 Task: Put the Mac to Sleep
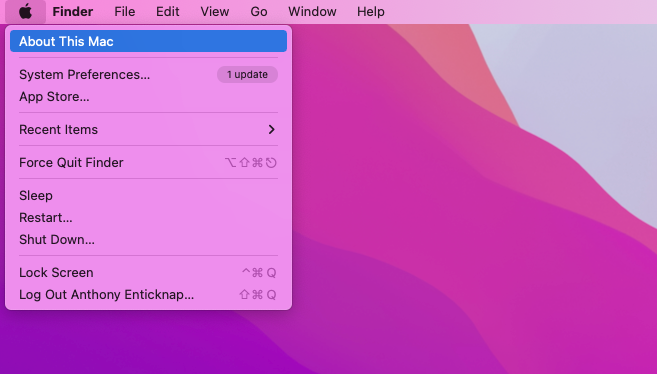[x=148, y=196]
